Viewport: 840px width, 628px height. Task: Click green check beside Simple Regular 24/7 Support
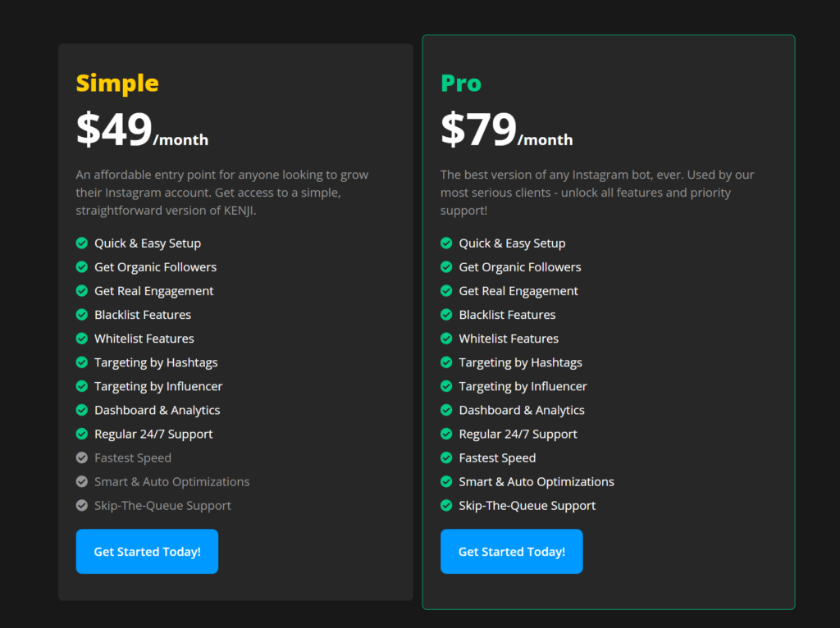pos(82,434)
